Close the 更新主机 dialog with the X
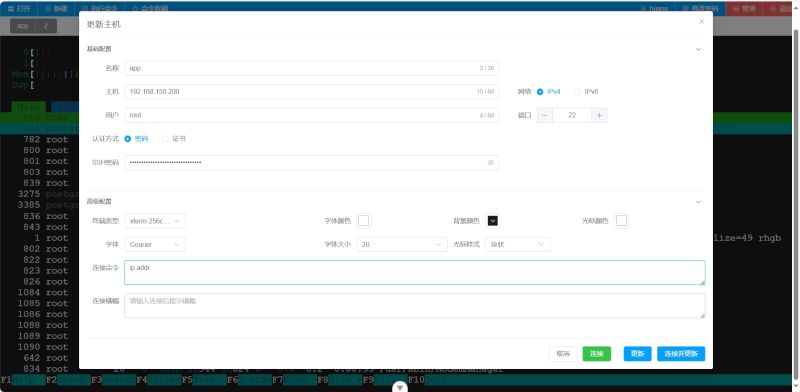The image size is (800, 392). pyautogui.click(x=701, y=21)
